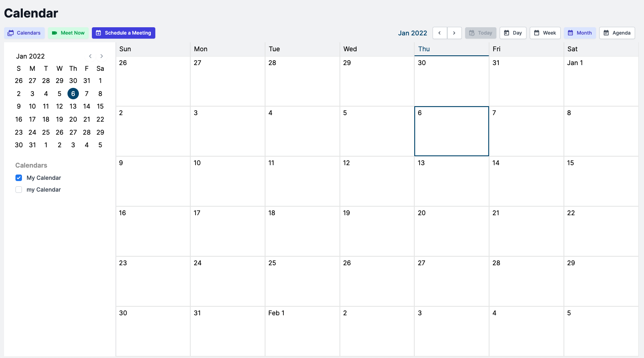Viewport: 644px width, 358px height.
Task: Switch to Agenda view
Action: coord(617,33)
